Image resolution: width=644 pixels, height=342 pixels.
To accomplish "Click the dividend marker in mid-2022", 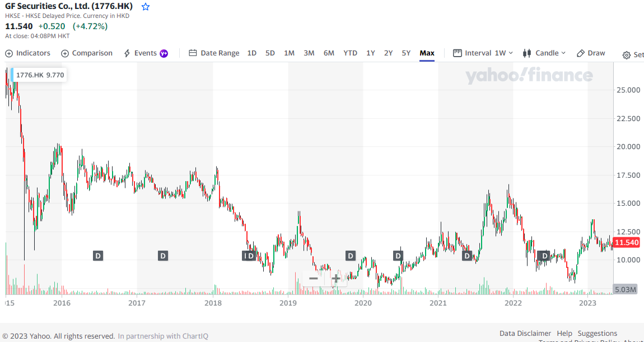I will (x=545, y=256).
